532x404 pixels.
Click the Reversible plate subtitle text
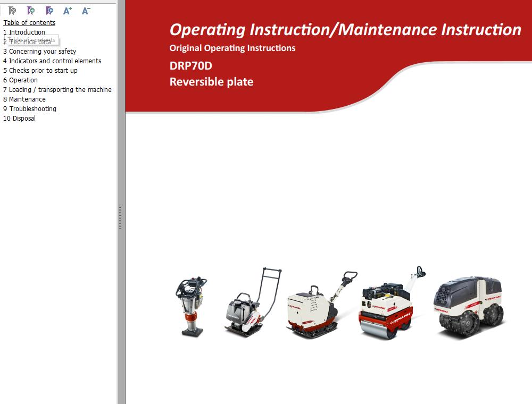pos(211,82)
